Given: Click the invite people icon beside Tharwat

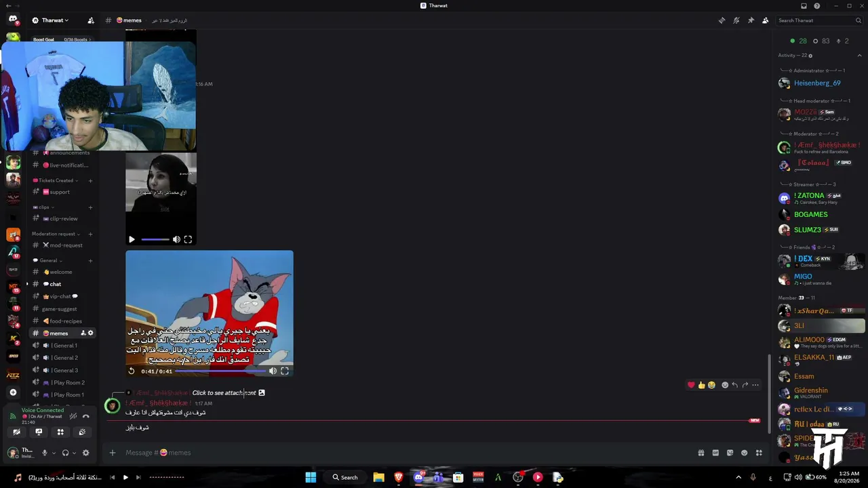Looking at the screenshot, I should (x=91, y=20).
